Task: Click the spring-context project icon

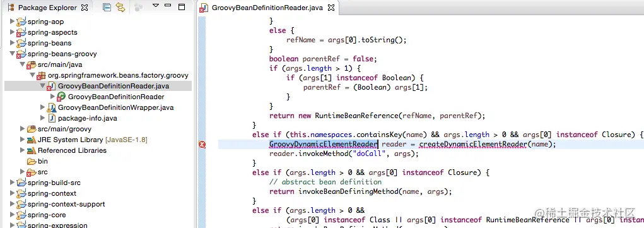Action: point(21,194)
